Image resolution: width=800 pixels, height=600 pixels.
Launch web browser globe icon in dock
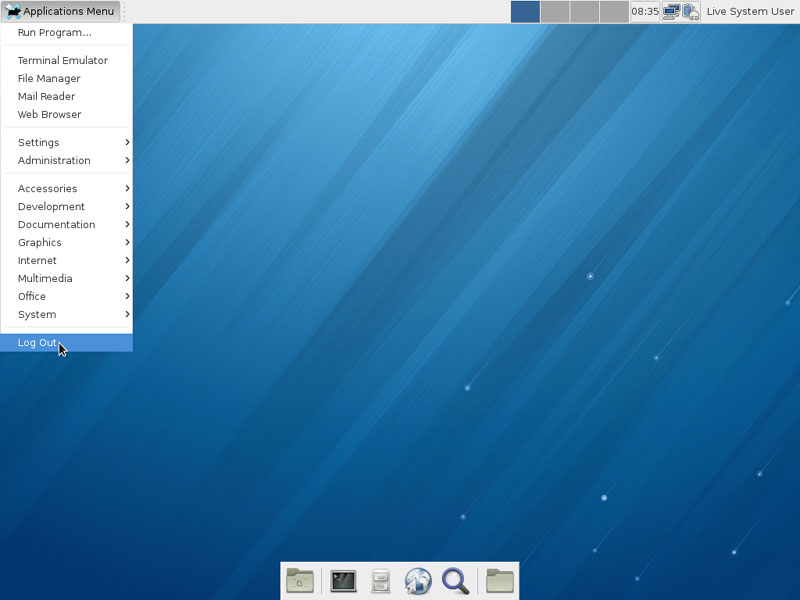418,581
